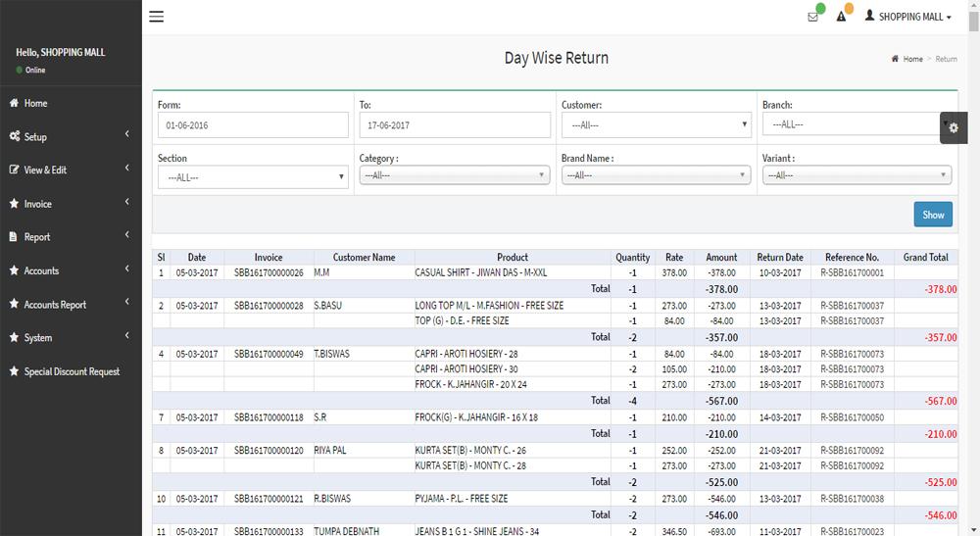The image size is (980, 536).
Task: Click the Hello, SHOPPING MALL greeting
Action: tap(61, 53)
